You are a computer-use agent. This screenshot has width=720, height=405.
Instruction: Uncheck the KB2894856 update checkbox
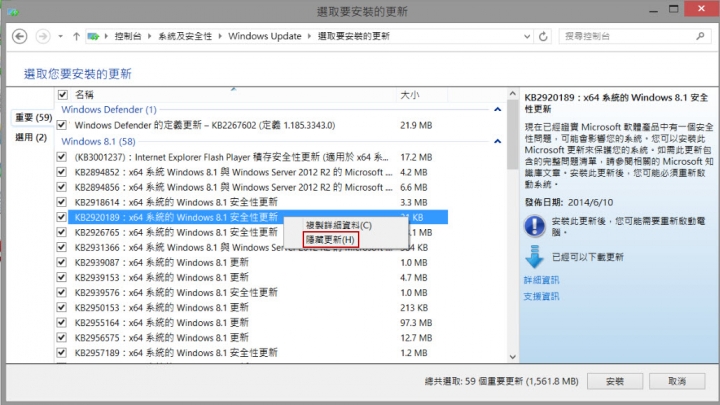[61, 187]
